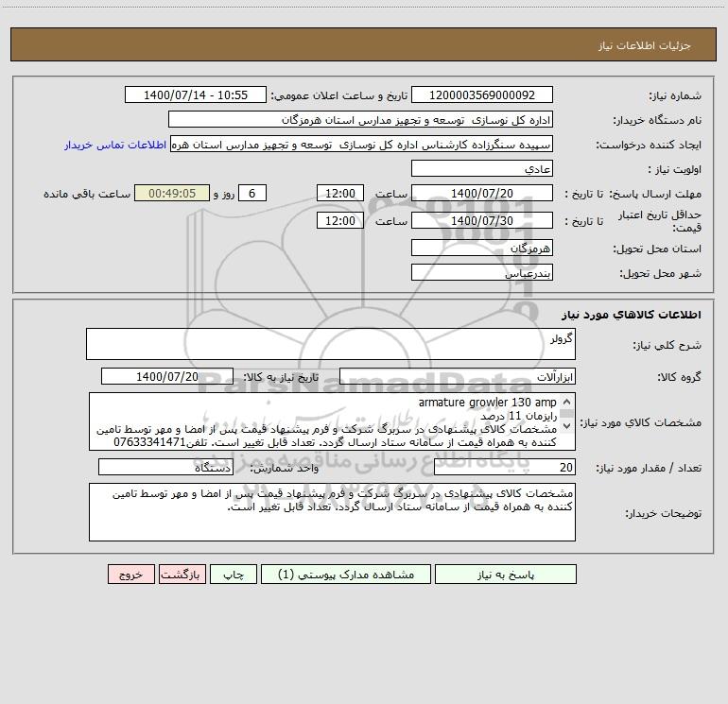Click the خروج exit button
The height and width of the screenshot is (704, 728).
click(x=130, y=575)
